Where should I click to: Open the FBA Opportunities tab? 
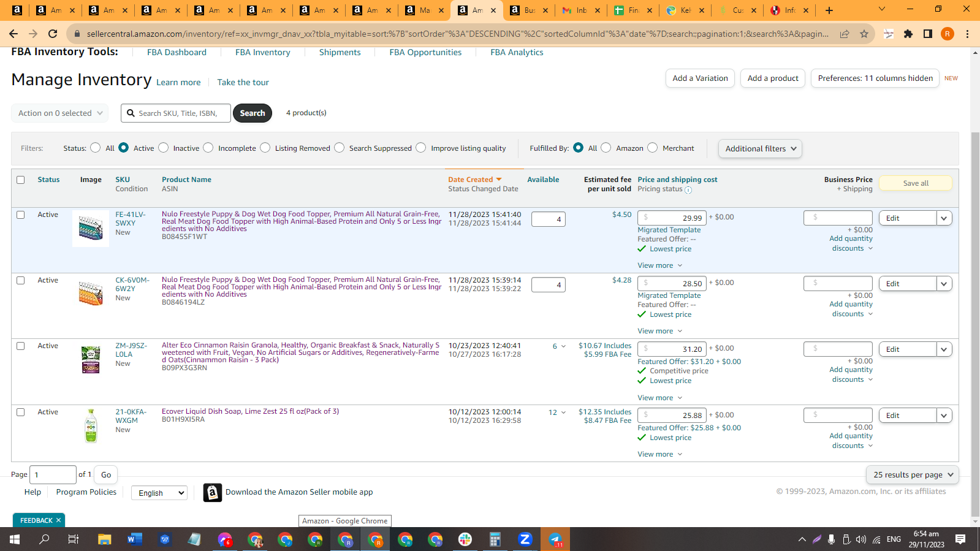425,52
